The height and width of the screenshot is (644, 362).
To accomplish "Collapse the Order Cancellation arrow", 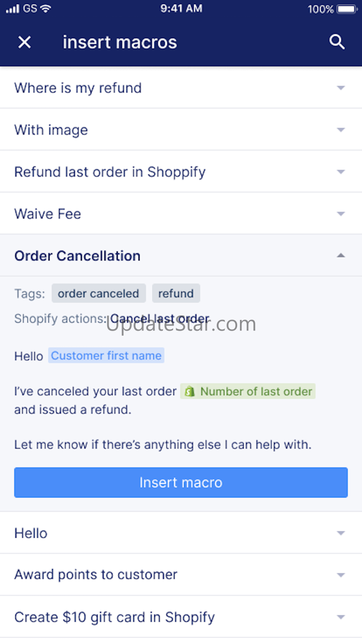I will pos(341,255).
